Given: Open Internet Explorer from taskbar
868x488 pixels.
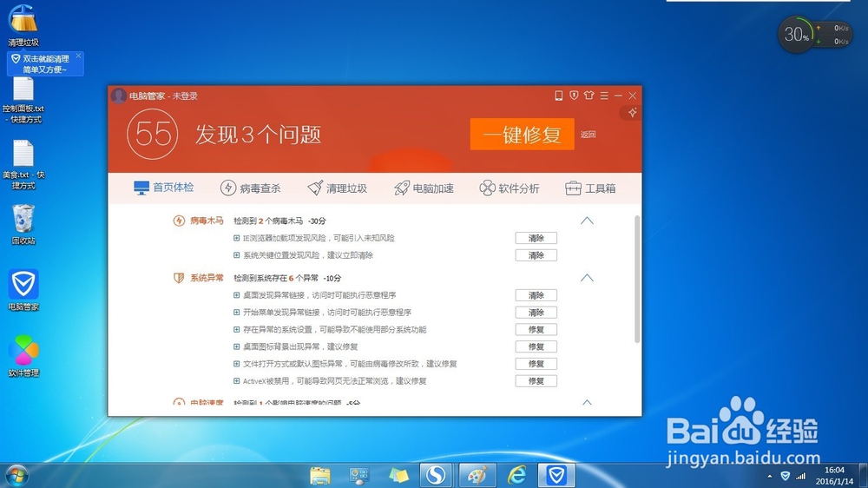Looking at the screenshot, I should (x=517, y=475).
